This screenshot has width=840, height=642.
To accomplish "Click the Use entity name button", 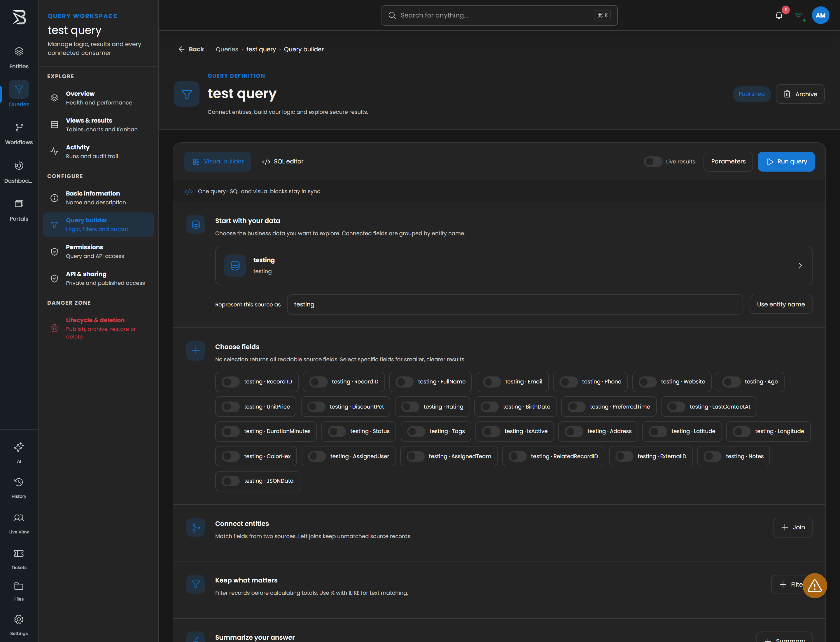I will pos(780,304).
